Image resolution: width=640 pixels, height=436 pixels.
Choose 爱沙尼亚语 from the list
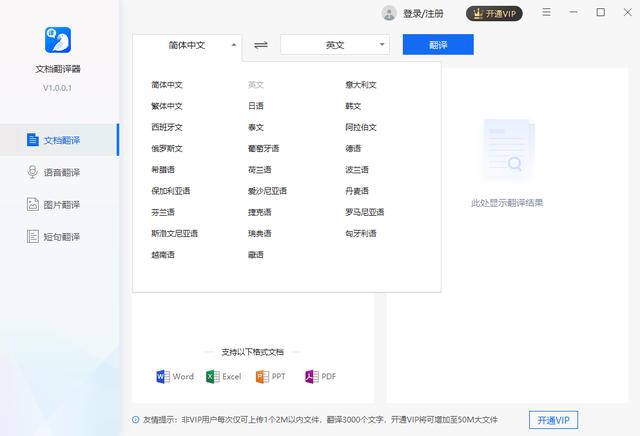[x=267, y=191]
